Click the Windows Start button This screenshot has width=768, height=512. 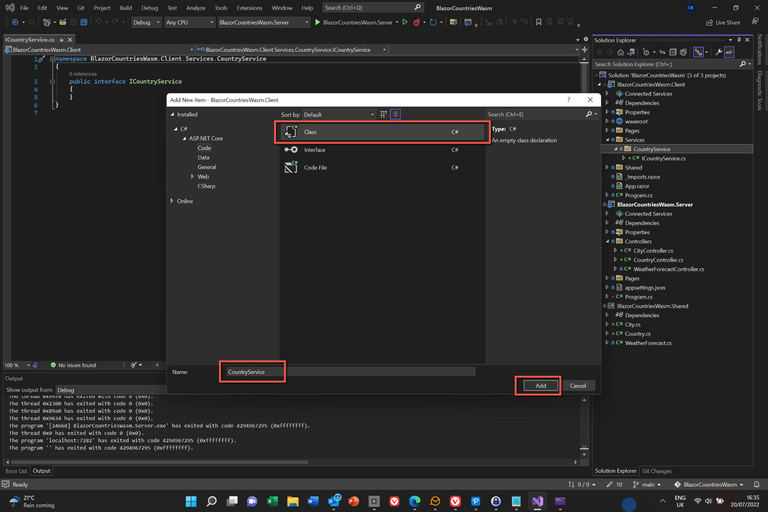[189, 500]
